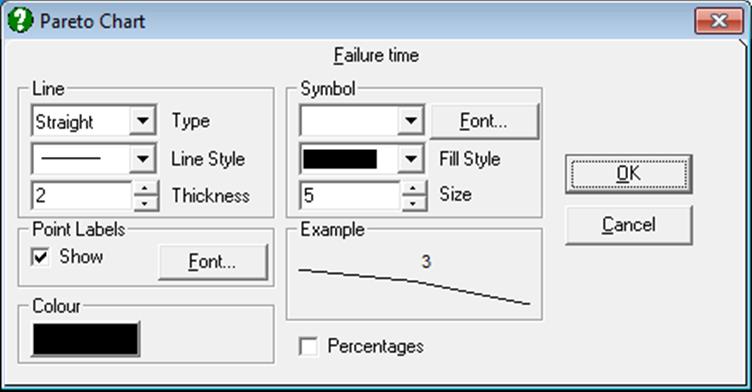752x392 pixels.
Task: Open Point Labels Font dialog
Action: click(x=212, y=262)
